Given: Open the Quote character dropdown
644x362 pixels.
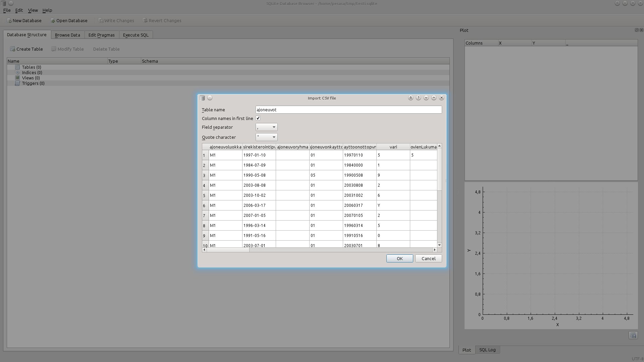Looking at the screenshot, I should pos(266,137).
